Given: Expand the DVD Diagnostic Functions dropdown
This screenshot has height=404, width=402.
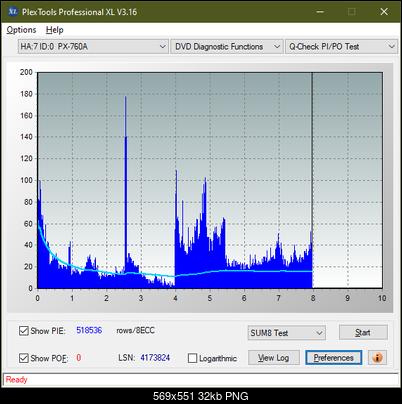Looking at the screenshot, I should pos(227,47).
